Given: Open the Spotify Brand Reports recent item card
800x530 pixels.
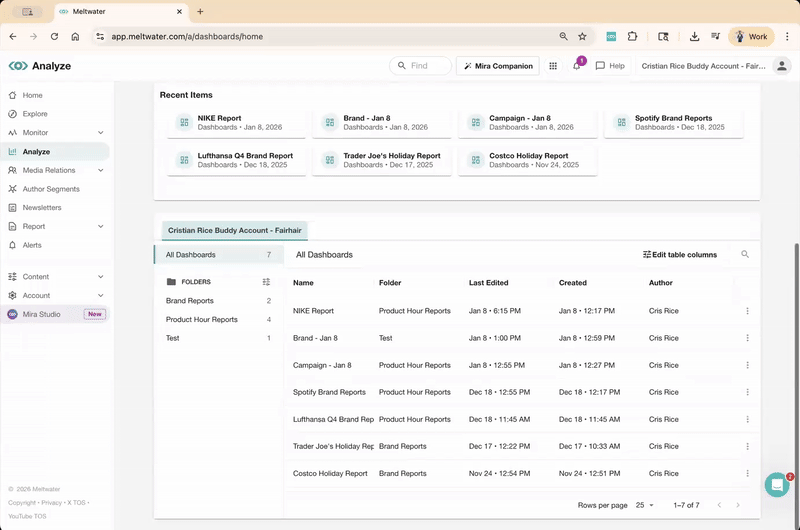Looking at the screenshot, I should pos(673,122).
